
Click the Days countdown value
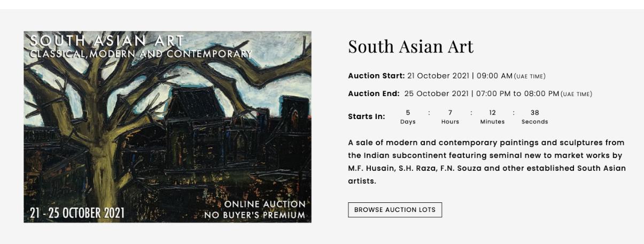click(x=408, y=113)
